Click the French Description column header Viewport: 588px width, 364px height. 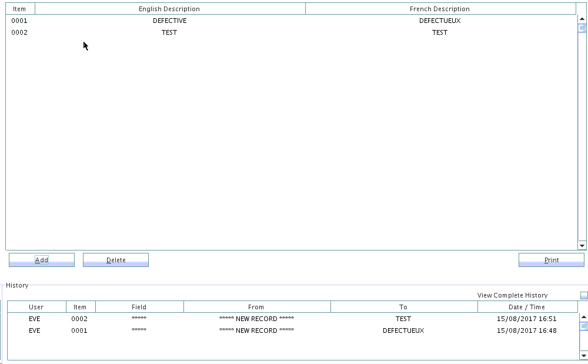(440, 9)
